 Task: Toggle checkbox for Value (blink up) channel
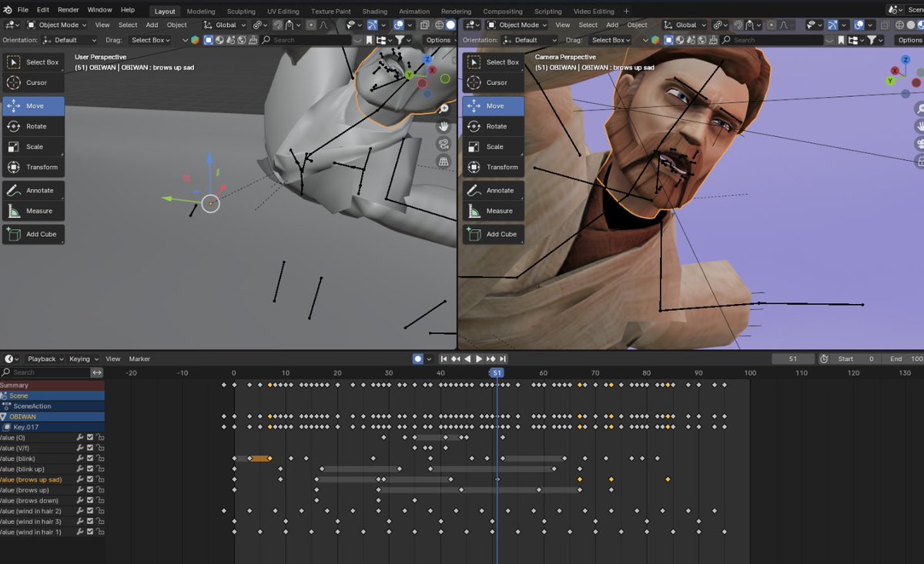[90, 469]
